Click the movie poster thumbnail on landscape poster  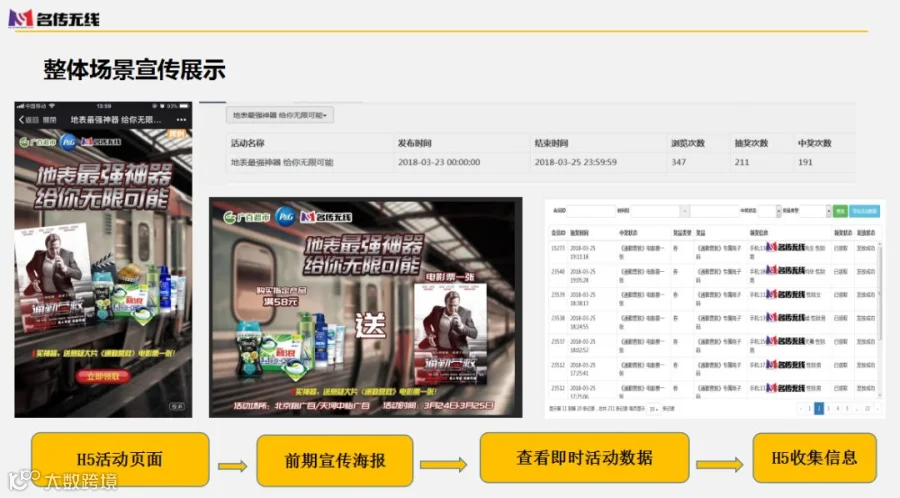(x=450, y=333)
